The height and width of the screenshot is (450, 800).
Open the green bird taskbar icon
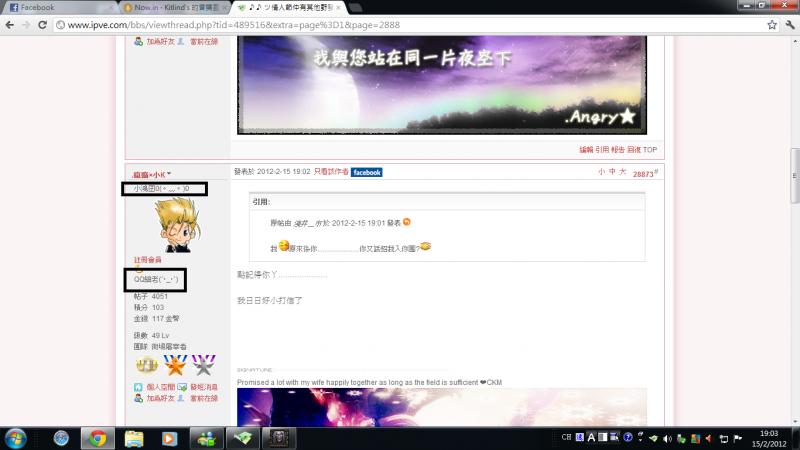click(x=243, y=438)
